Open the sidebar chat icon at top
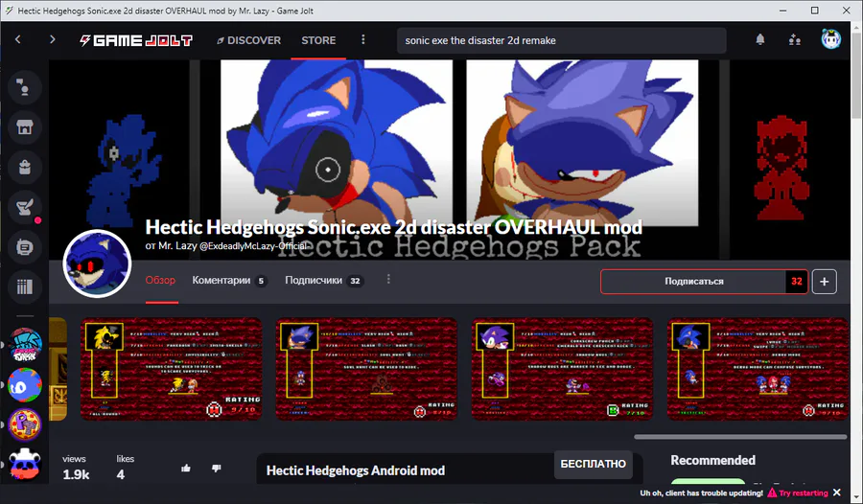 [x=25, y=87]
